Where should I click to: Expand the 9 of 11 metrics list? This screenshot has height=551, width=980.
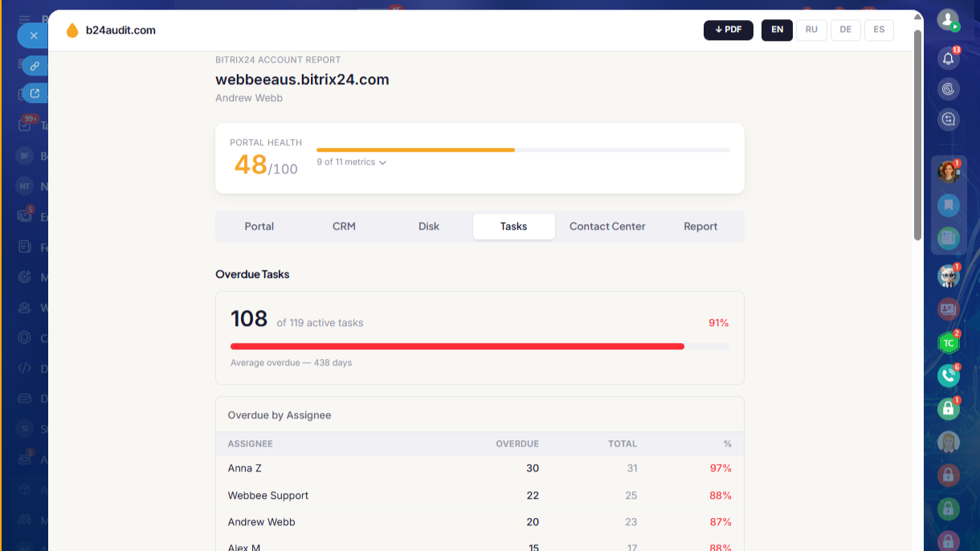tap(351, 162)
